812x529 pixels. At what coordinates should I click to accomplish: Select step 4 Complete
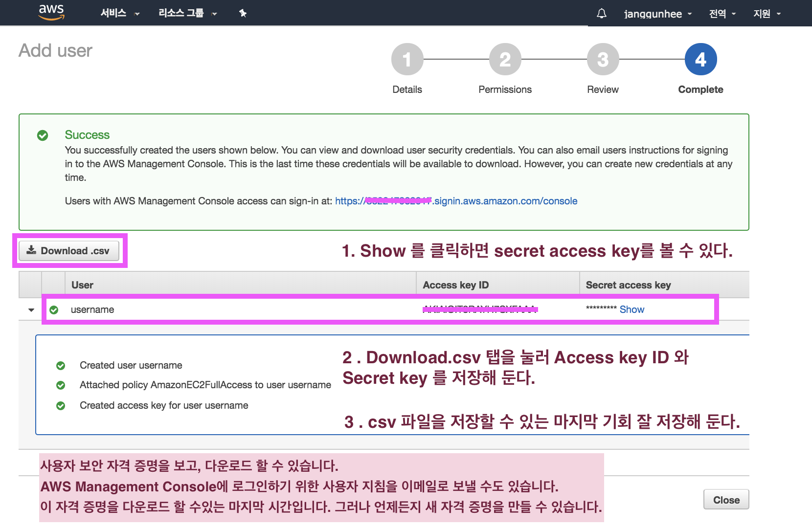pos(700,60)
